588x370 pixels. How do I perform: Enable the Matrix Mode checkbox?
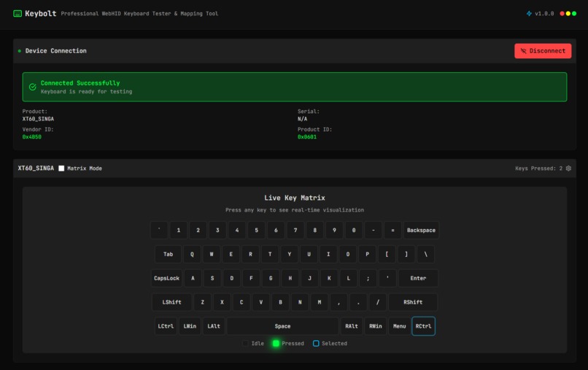(x=61, y=168)
